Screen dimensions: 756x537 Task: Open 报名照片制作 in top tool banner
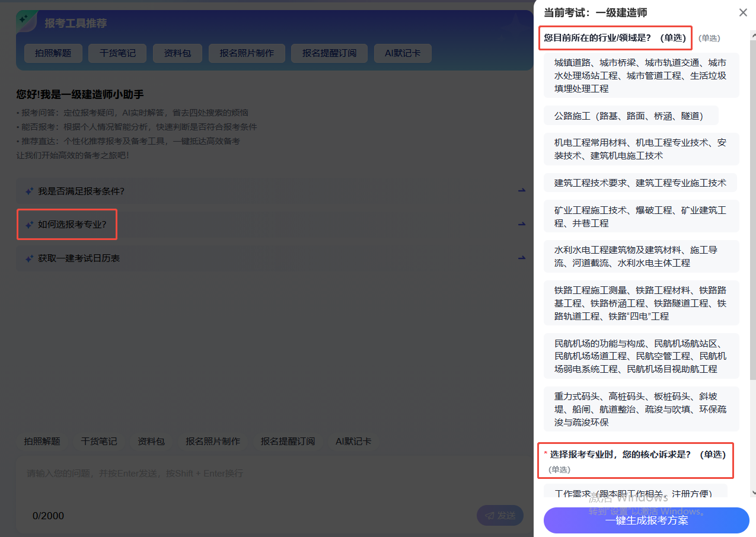247,53
